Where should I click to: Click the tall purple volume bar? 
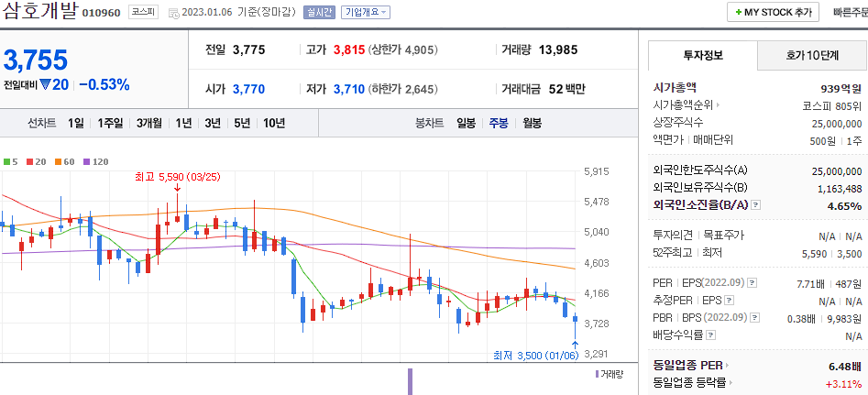click(x=411, y=382)
